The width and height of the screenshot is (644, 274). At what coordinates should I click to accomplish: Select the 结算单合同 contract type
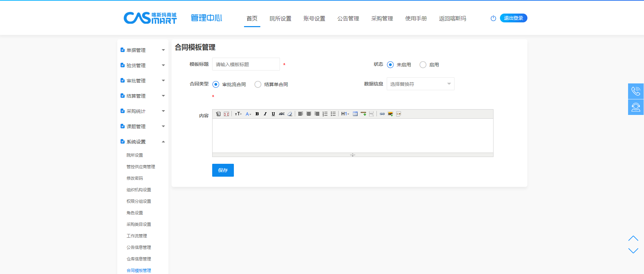pyautogui.click(x=258, y=84)
